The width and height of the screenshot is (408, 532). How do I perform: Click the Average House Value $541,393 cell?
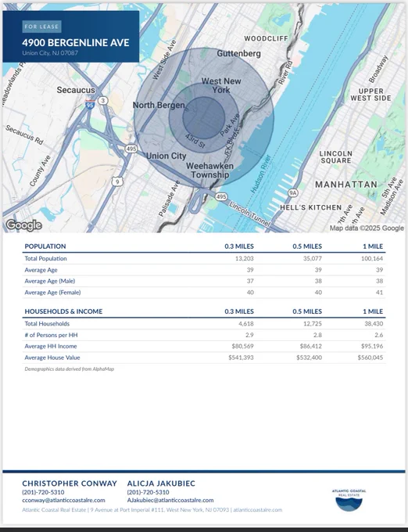click(241, 358)
